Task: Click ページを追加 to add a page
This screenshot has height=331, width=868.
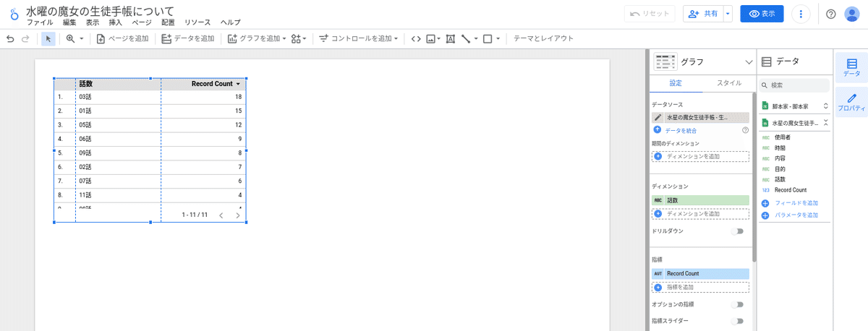Action: tap(122, 38)
